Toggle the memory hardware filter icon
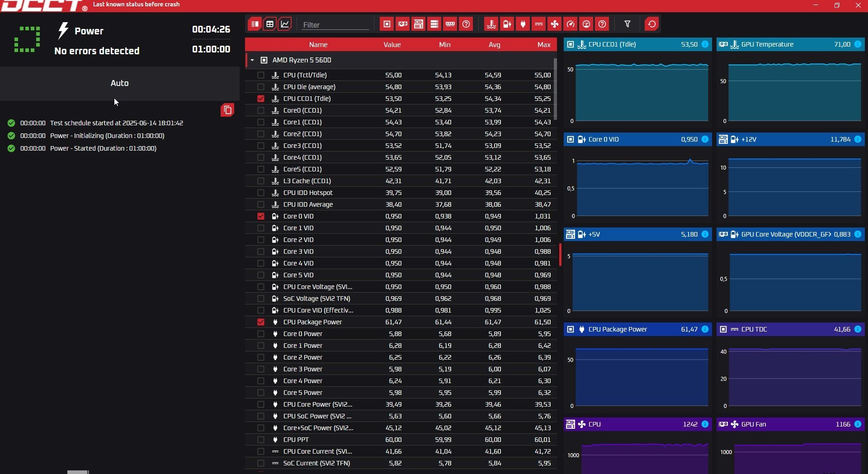Image resolution: width=868 pixels, height=474 pixels. 450,24
